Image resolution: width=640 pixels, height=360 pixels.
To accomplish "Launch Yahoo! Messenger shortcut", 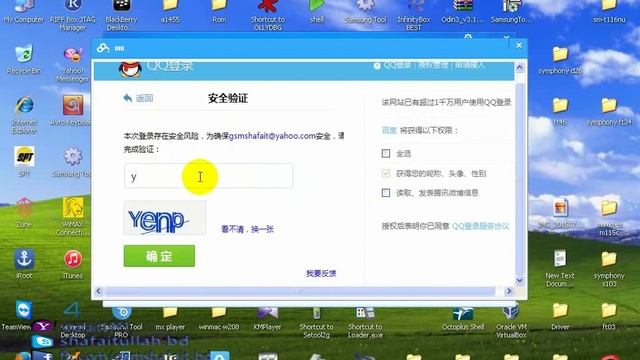I will pyautogui.click(x=73, y=64).
